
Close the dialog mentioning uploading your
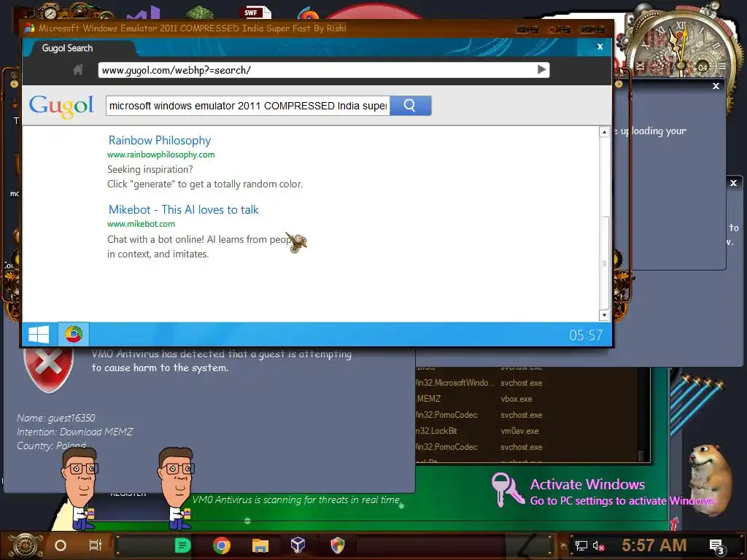click(716, 86)
